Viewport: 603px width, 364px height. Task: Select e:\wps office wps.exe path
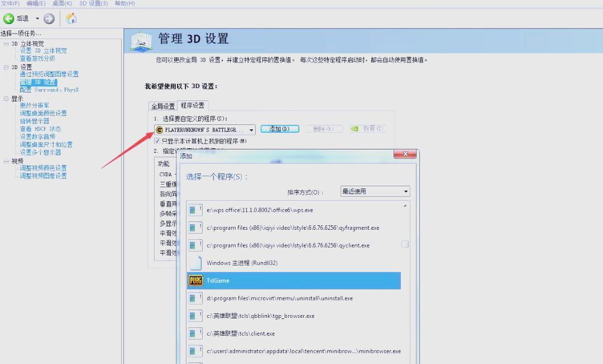coord(260,210)
